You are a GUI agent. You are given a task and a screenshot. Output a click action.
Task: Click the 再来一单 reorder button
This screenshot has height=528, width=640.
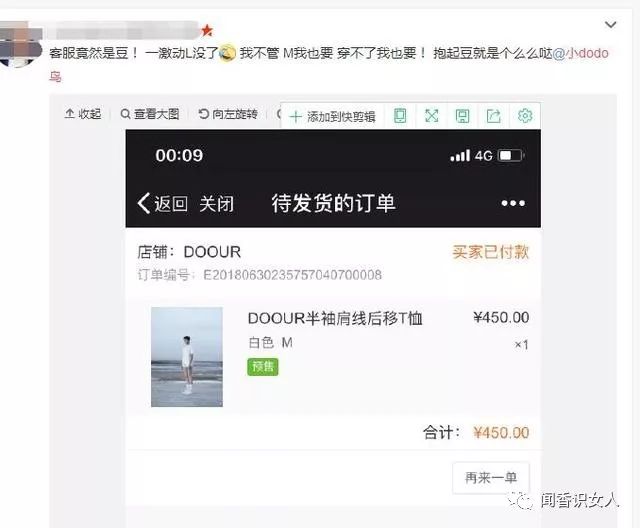491,477
